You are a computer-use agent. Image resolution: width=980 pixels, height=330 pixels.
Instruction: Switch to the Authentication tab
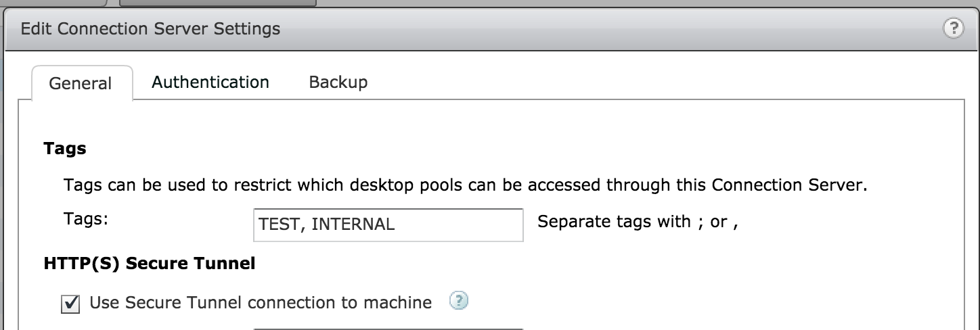(x=210, y=82)
